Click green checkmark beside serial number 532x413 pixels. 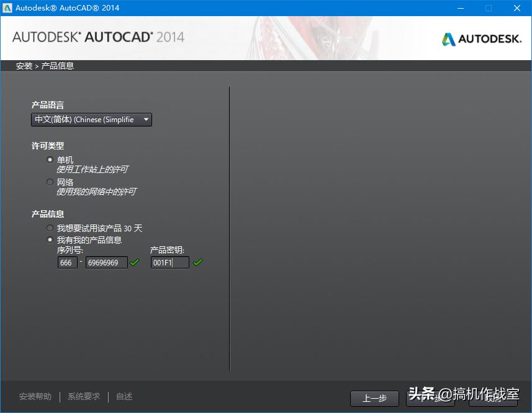click(x=134, y=262)
